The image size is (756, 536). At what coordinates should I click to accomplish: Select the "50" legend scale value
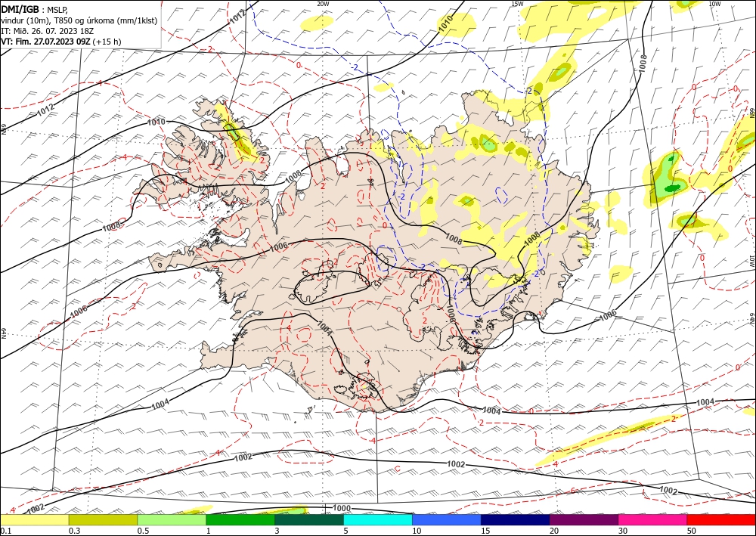click(x=692, y=531)
